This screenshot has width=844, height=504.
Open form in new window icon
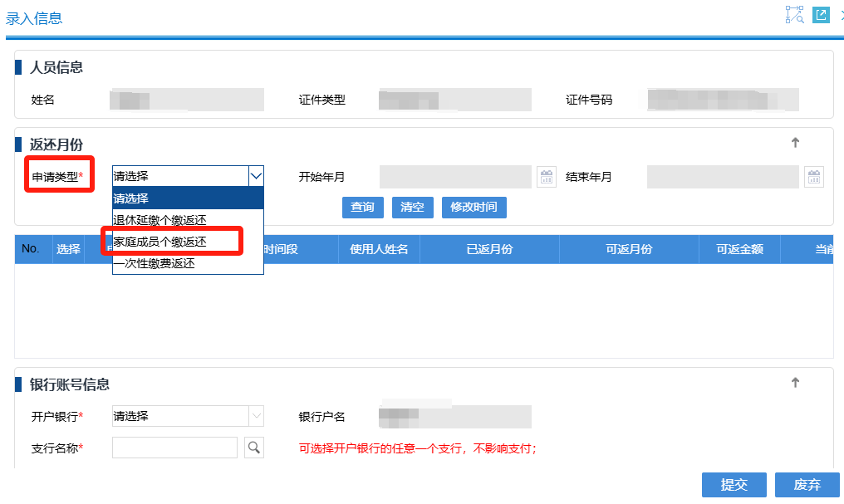(x=821, y=15)
